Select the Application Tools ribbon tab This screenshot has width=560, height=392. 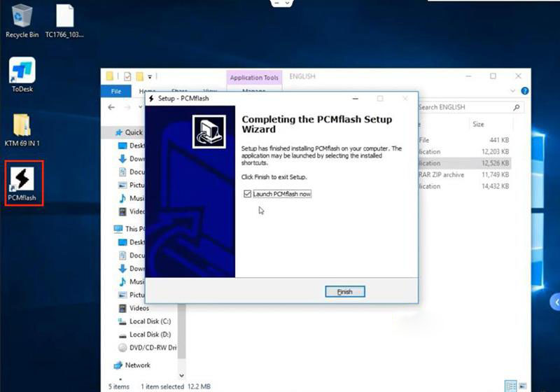click(x=254, y=78)
